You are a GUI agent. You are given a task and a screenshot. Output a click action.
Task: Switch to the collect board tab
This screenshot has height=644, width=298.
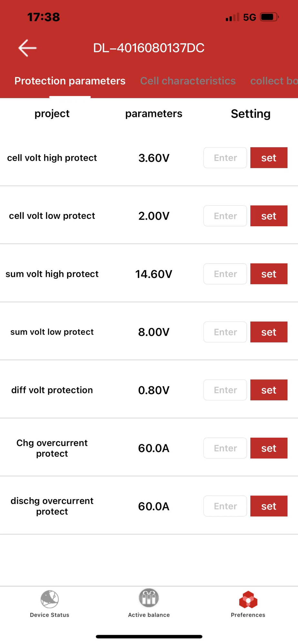pyautogui.click(x=274, y=81)
